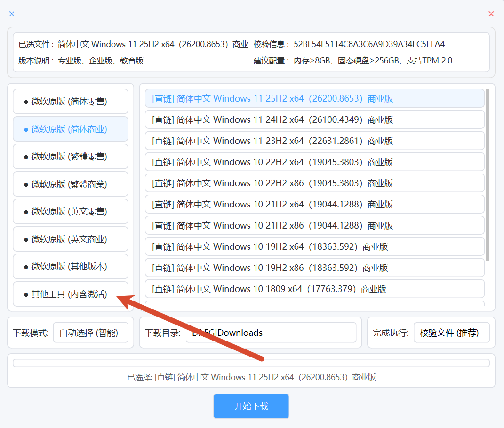Select 微软原版 (简体商业) category

pyautogui.click(x=71, y=129)
